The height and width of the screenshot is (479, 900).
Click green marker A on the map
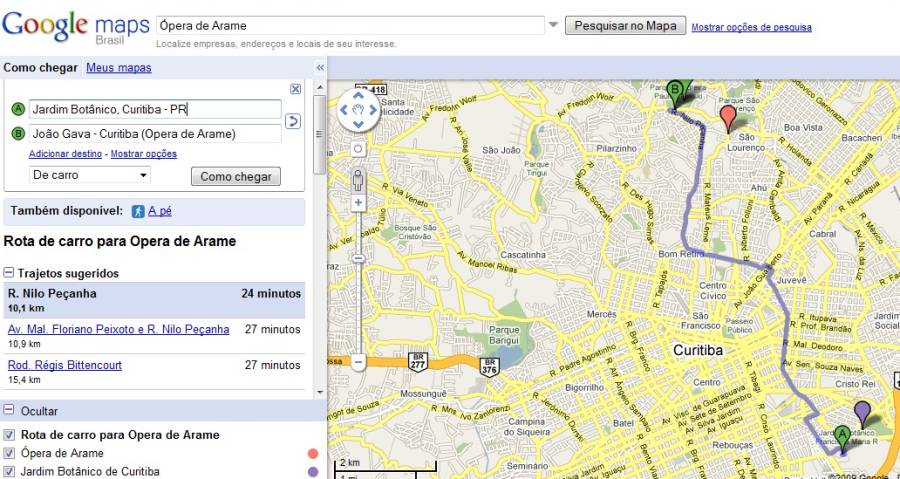click(842, 439)
